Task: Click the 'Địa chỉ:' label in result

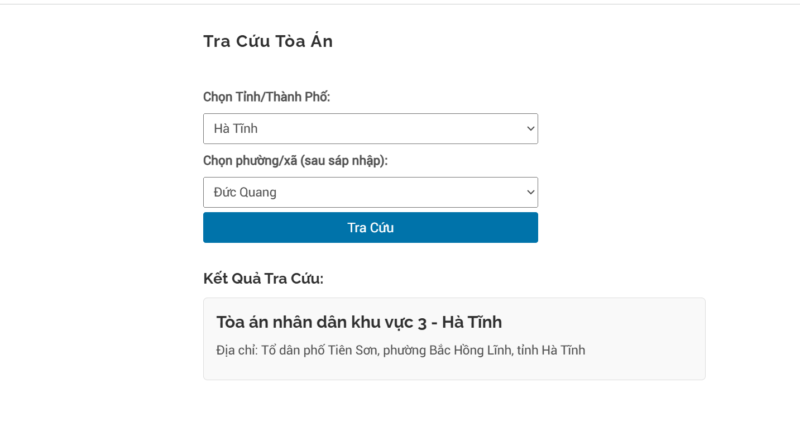Action: click(x=236, y=350)
